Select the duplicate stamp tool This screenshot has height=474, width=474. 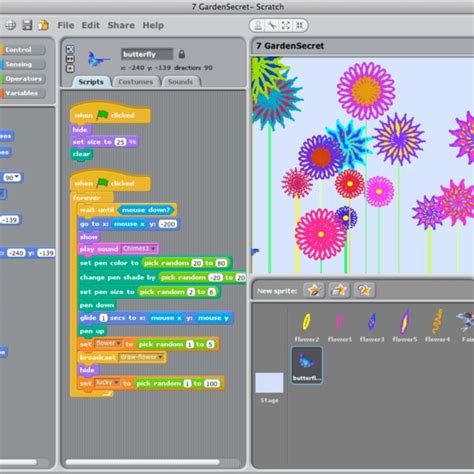pyautogui.click(x=258, y=26)
